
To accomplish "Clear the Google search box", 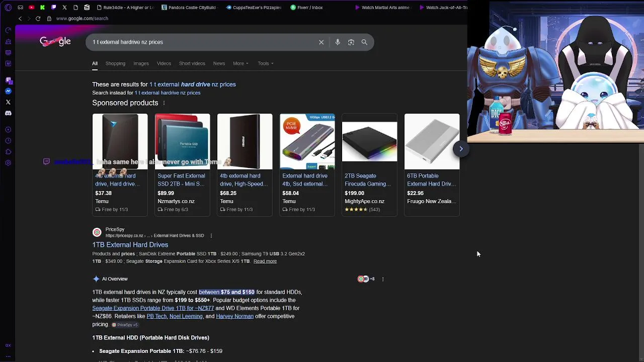I will coord(321,42).
